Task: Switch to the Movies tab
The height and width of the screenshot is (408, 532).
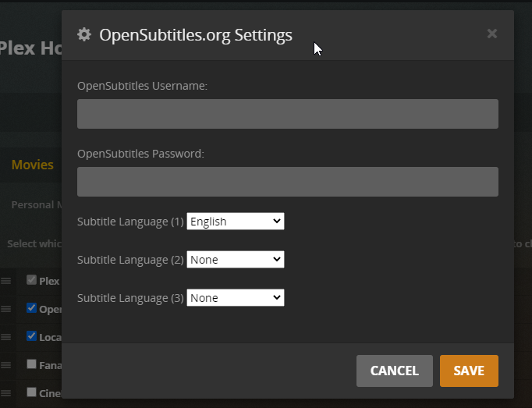Action: 33,165
